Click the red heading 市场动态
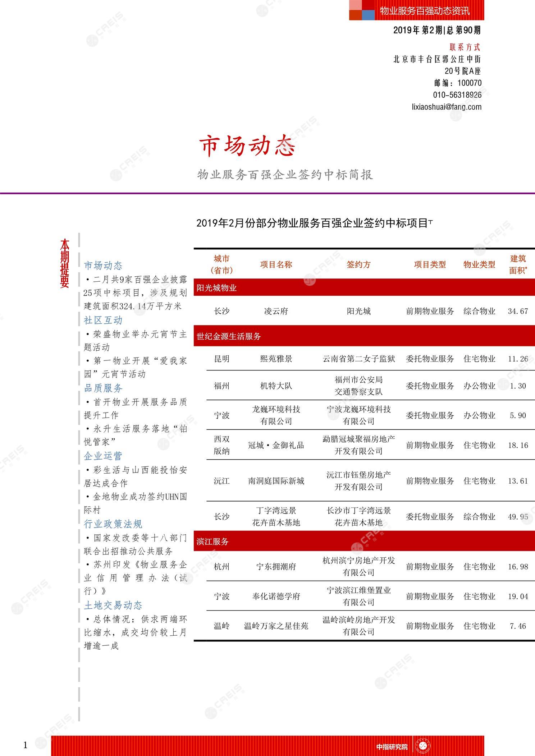Viewport: 535px width, 756px height. (x=247, y=146)
